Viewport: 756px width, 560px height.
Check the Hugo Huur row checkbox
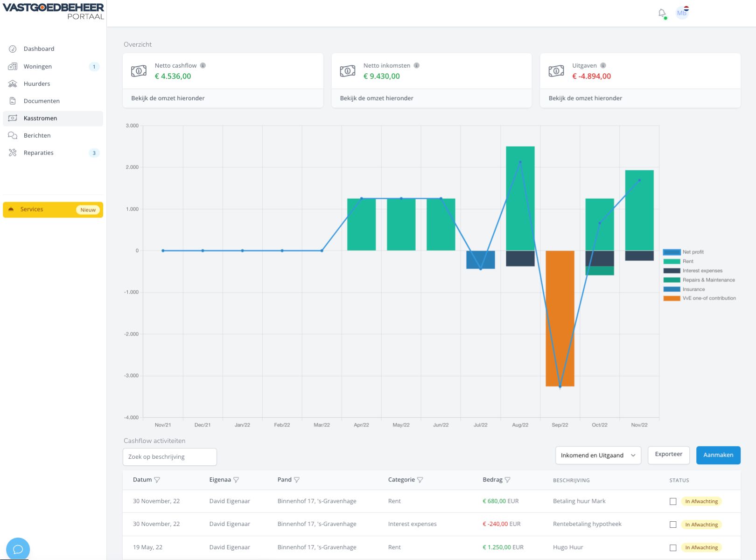pos(673,547)
